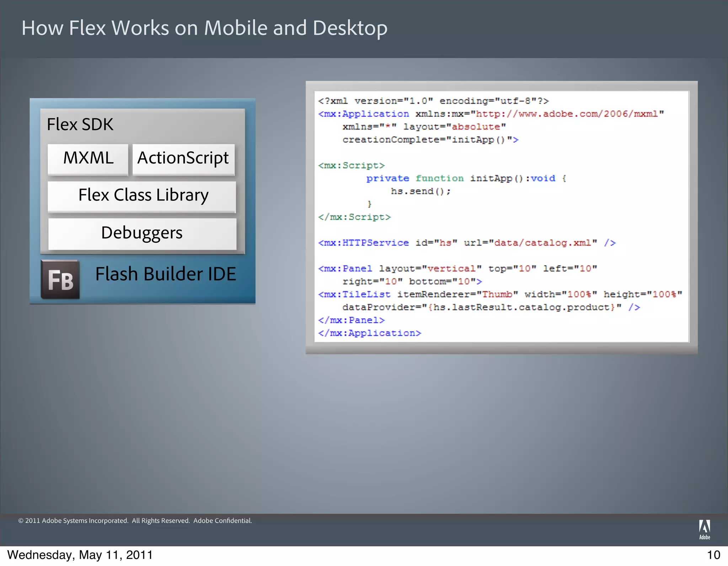Click the closing /mx:Application tag
The height and width of the screenshot is (566, 728).
[370, 333]
